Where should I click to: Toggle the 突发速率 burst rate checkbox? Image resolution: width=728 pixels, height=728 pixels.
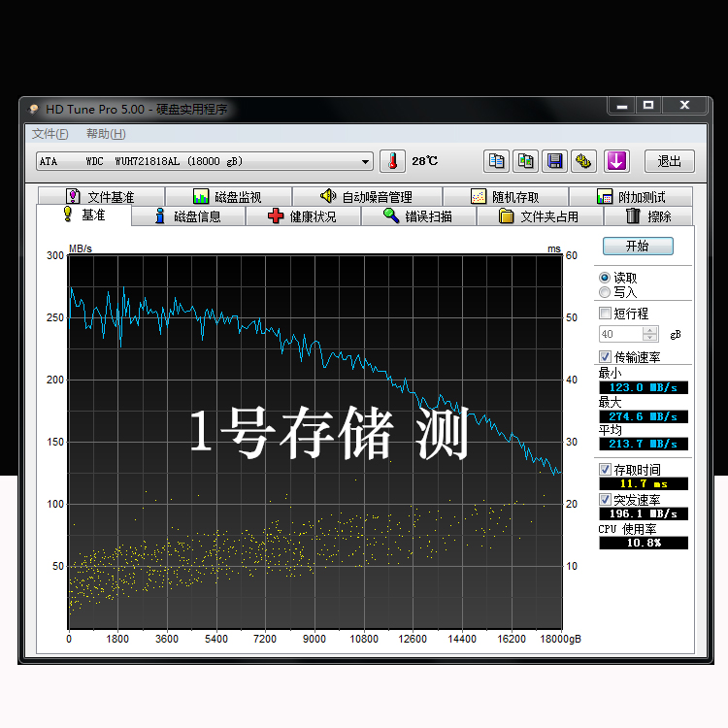coord(605,500)
